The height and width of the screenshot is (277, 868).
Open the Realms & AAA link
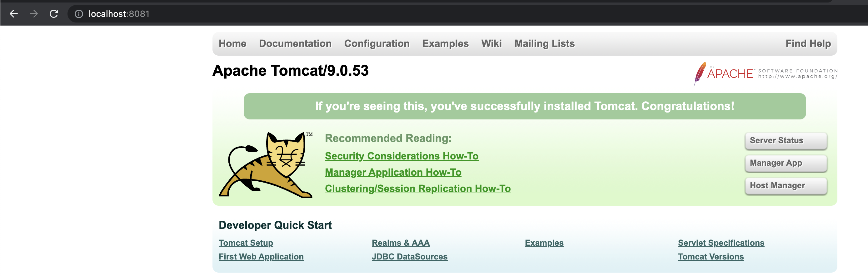[x=401, y=243]
